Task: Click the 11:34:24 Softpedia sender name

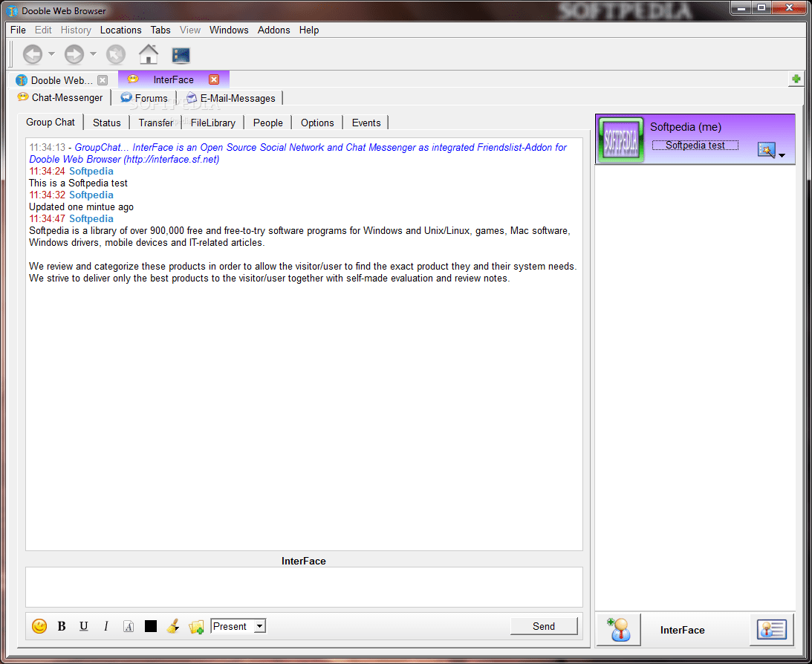Action: 91,171
